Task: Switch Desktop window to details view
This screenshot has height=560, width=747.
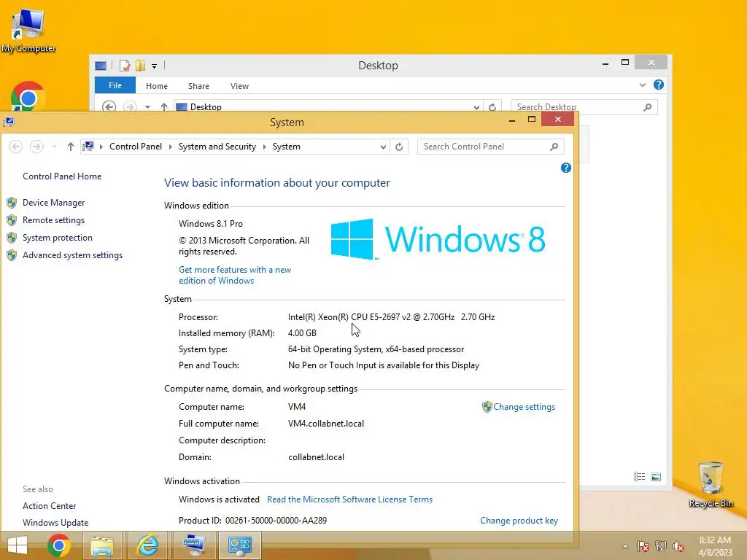Action: click(639, 477)
